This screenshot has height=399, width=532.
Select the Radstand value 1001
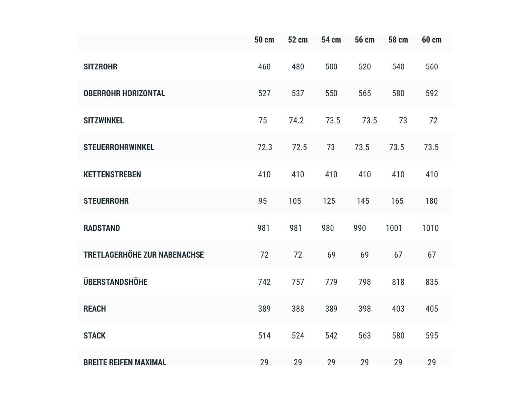pos(394,228)
